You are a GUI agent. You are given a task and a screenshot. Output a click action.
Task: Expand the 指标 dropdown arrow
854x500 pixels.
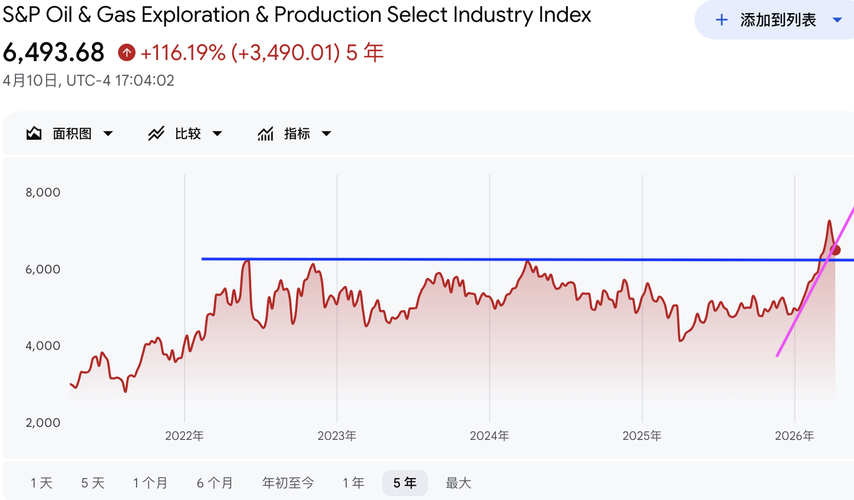(326, 134)
